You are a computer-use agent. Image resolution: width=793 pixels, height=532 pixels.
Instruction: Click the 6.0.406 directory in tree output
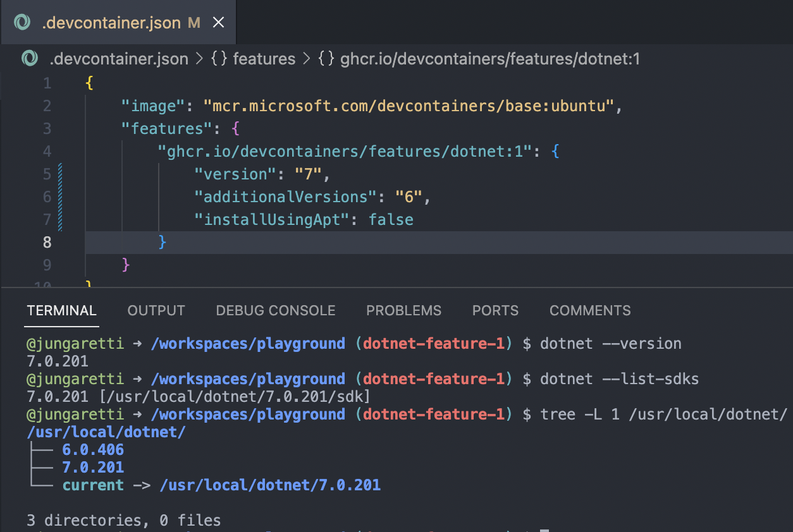coord(93,450)
